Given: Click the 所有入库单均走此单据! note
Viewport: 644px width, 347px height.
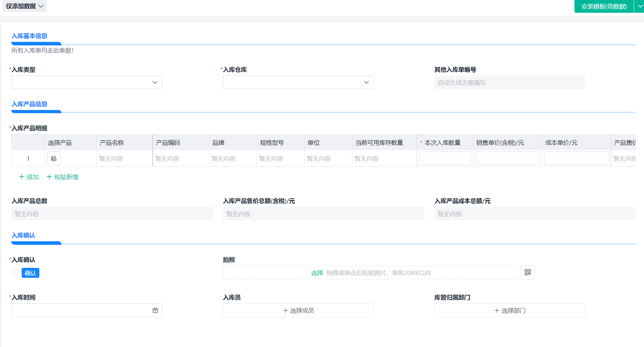Looking at the screenshot, I should pyautogui.click(x=43, y=50).
